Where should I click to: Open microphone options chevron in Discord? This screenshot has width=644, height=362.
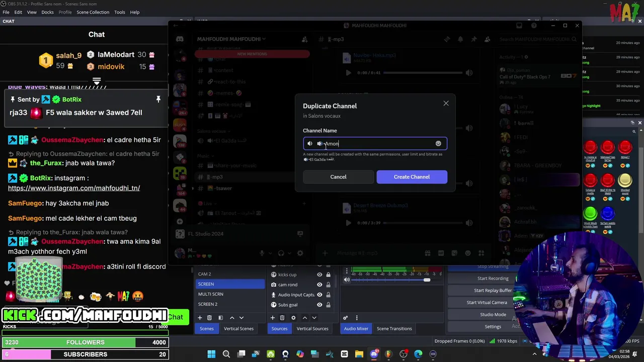click(269, 253)
